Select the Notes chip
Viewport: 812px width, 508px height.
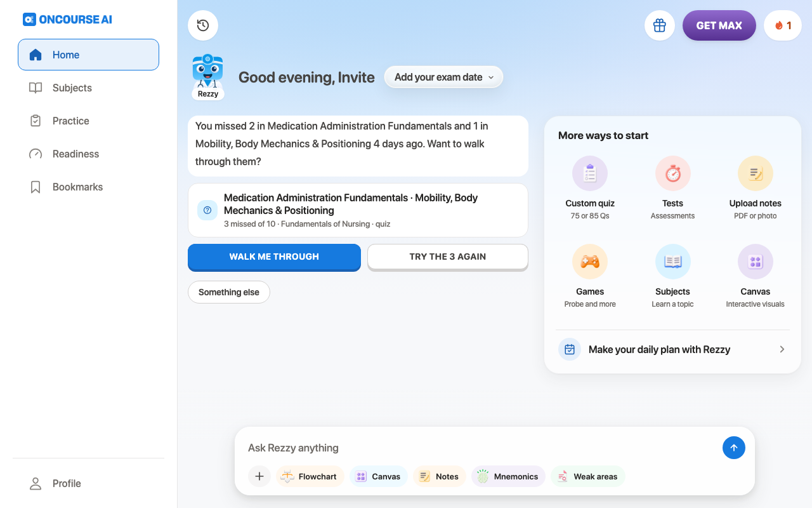pos(440,476)
